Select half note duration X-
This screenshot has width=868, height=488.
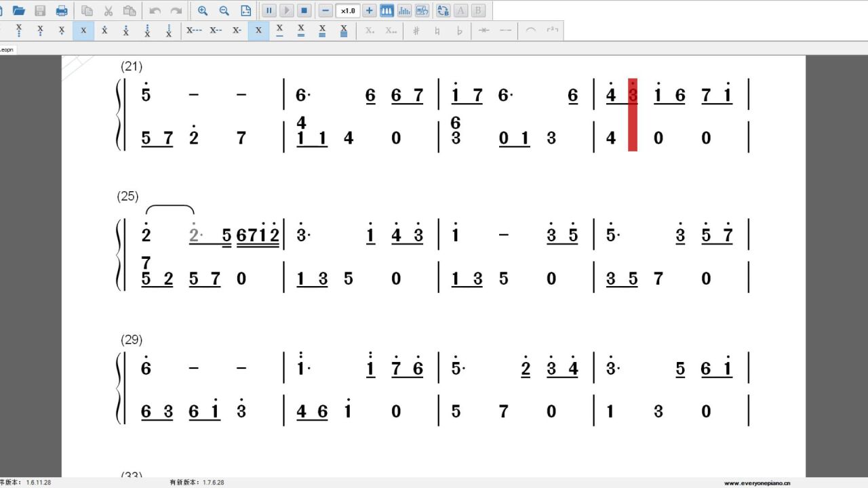[x=237, y=30]
